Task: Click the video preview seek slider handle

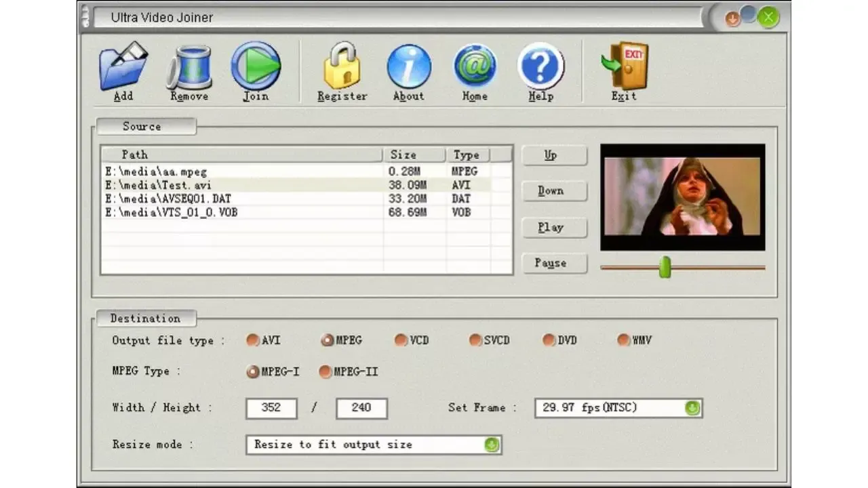Action: 665,267
